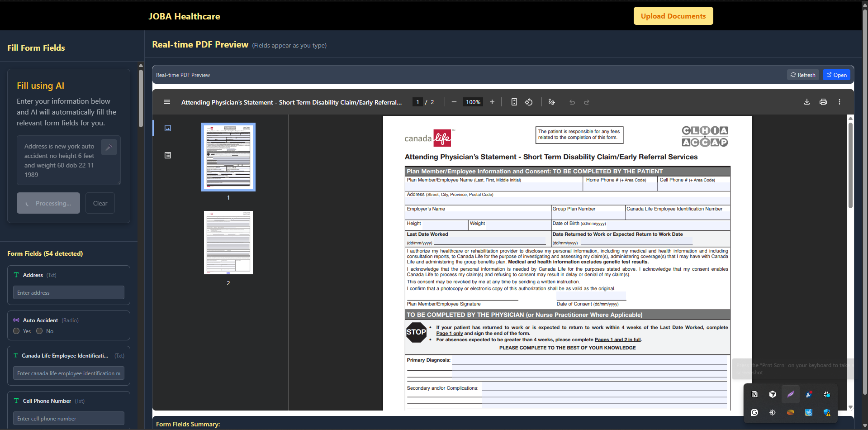Select Yes for Auto Accident

click(x=17, y=331)
